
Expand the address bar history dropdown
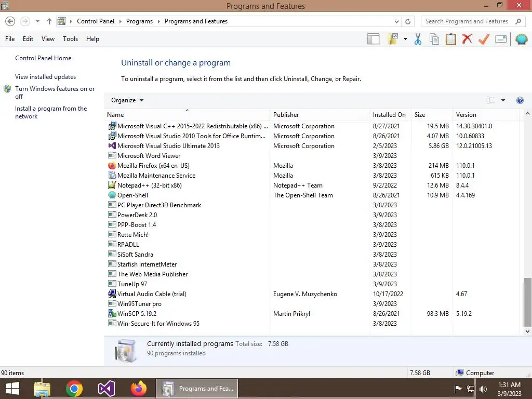[x=396, y=21]
